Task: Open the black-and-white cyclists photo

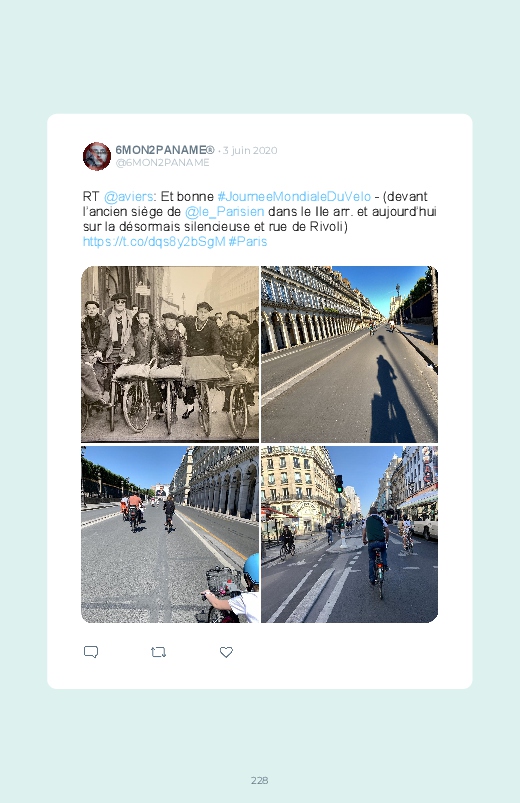Action: pyautogui.click(x=170, y=354)
